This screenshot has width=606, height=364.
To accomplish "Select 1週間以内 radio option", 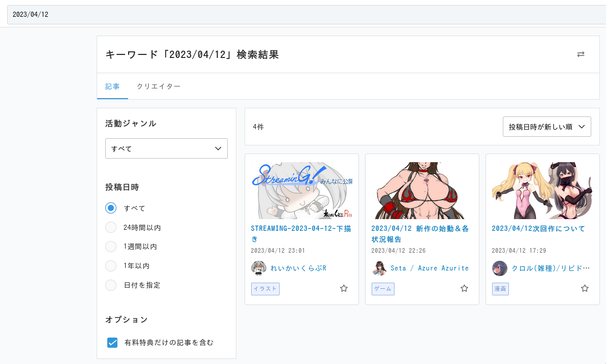I will pyautogui.click(x=111, y=247).
